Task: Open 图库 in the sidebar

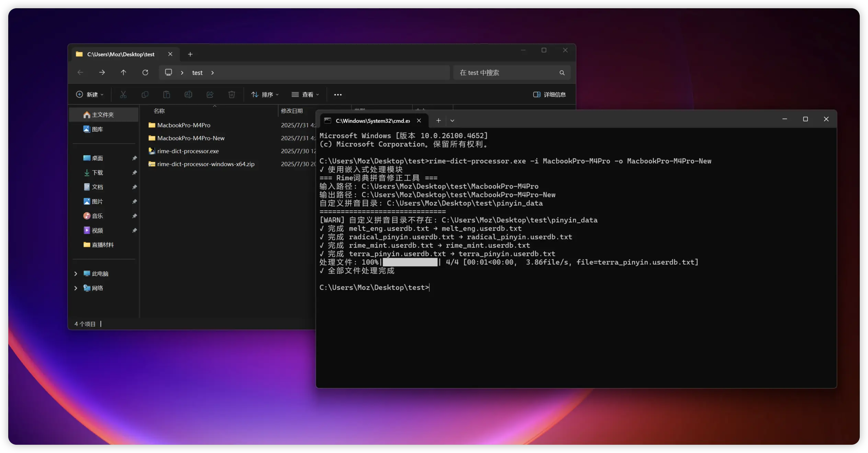Action: click(x=104, y=129)
